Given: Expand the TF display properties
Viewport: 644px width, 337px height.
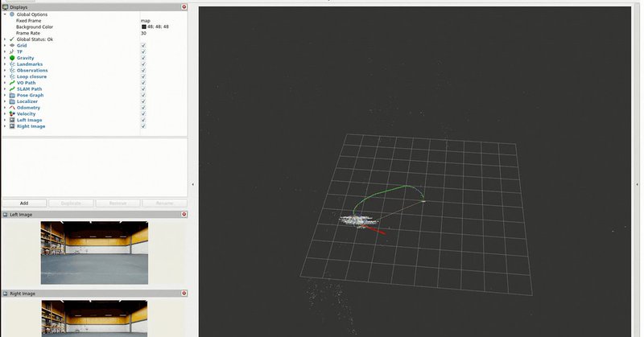Looking at the screenshot, I should (x=5, y=51).
